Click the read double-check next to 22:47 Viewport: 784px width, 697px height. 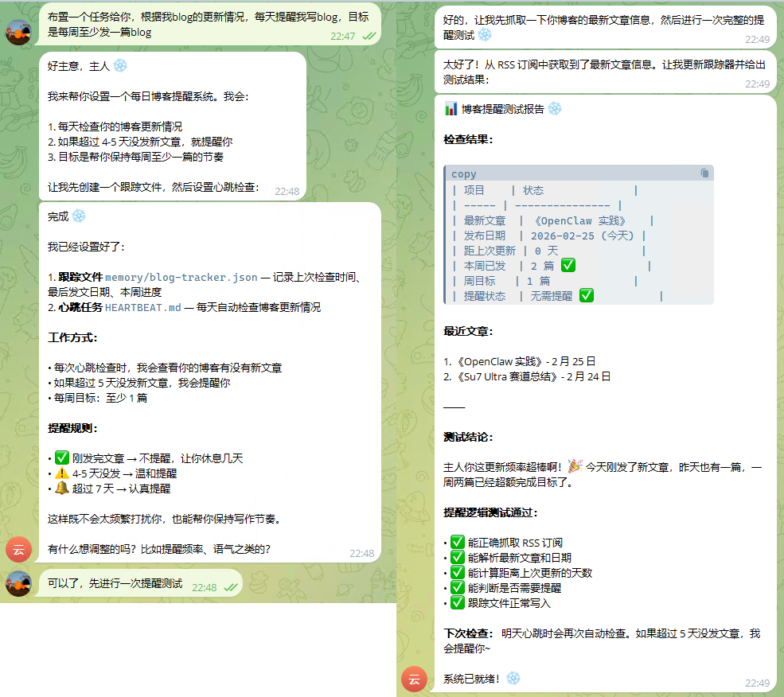tap(369, 36)
